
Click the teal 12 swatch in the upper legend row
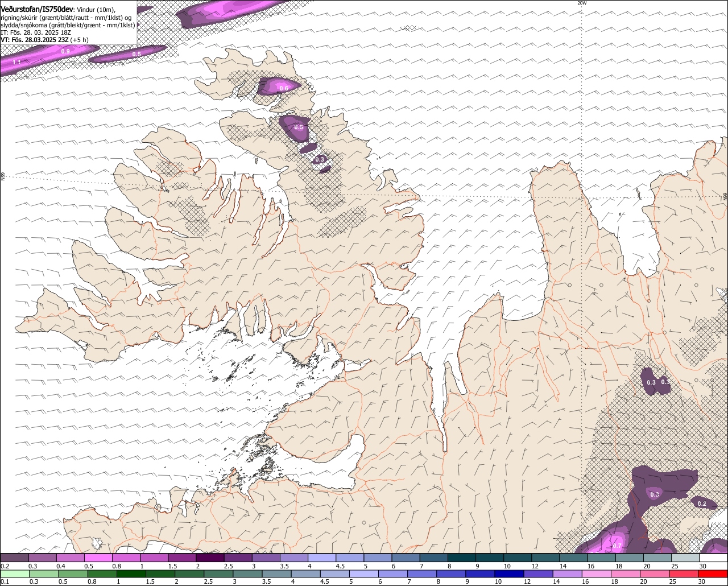point(545,558)
